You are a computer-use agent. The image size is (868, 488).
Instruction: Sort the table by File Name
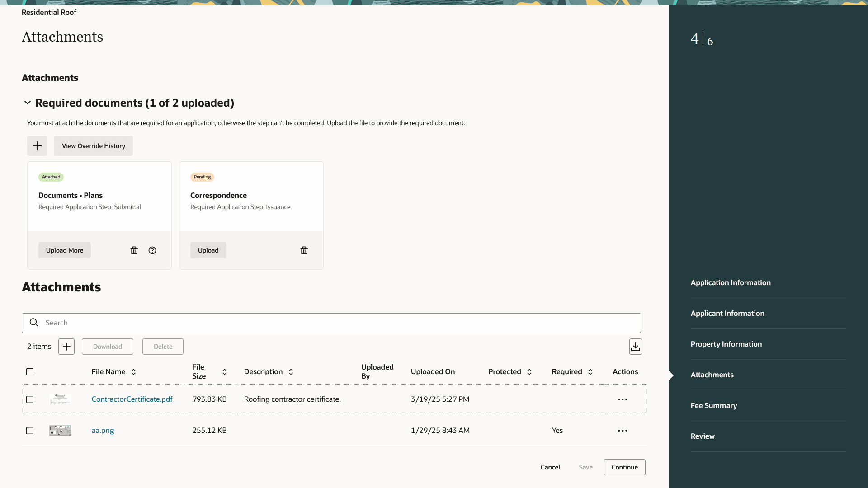[x=133, y=371]
